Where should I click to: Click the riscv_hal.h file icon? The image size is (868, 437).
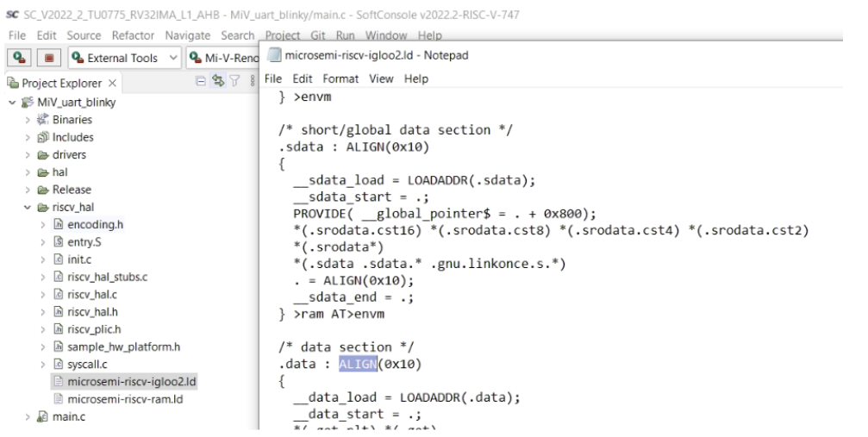[x=58, y=312]
